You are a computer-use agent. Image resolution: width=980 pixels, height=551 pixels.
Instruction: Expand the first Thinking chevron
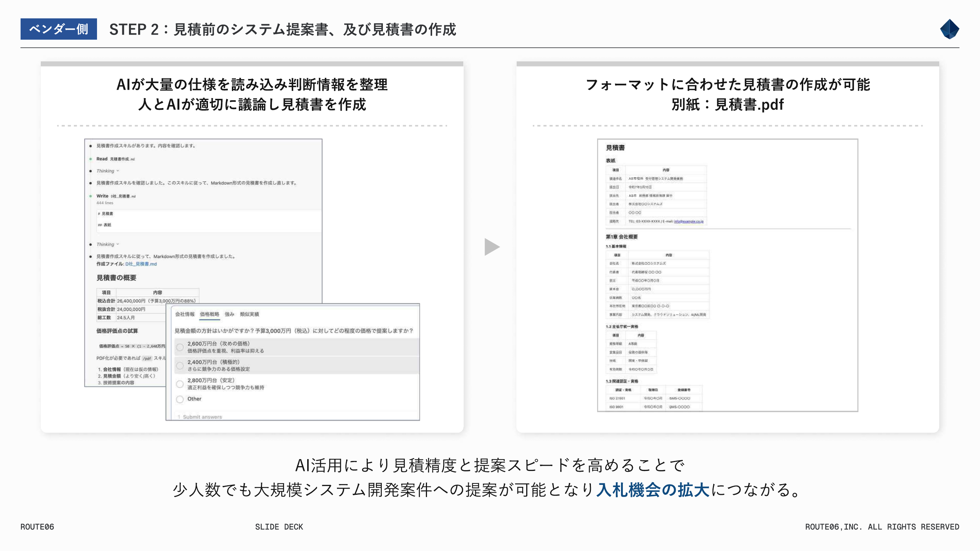pos(118,171)
